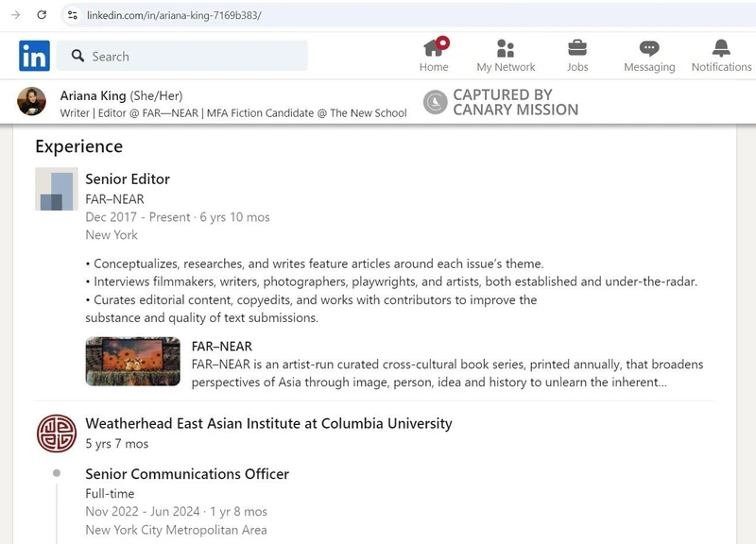This screenshot has height=544, width=756.
Task: Click the Senior Communications Officer role
Action: point(185,473)
